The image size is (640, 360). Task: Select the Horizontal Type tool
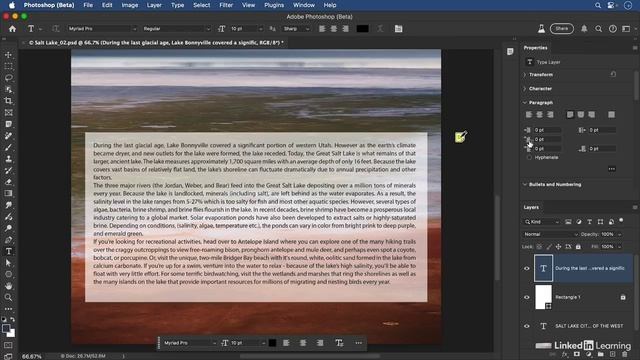tap(8, 251)
